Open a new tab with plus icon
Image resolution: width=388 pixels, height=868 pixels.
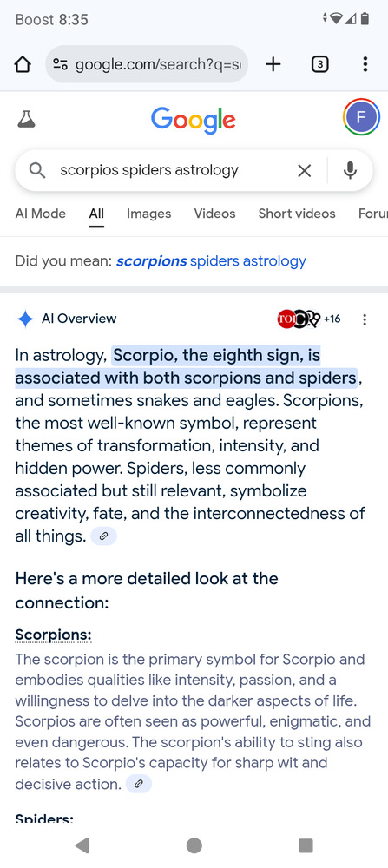click(x=273, y=65)
